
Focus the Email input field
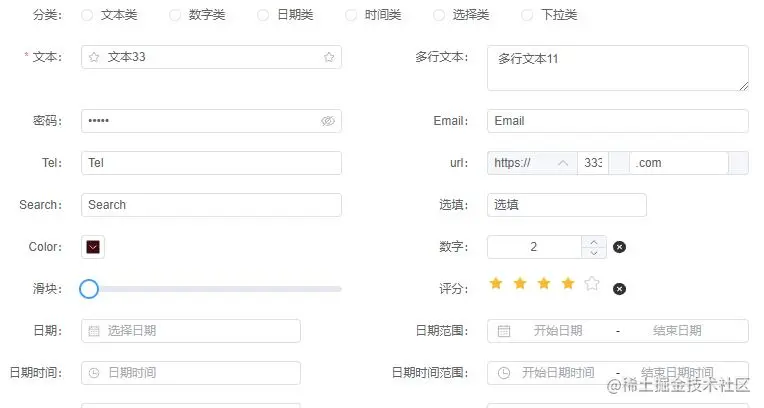coord(618,121)
